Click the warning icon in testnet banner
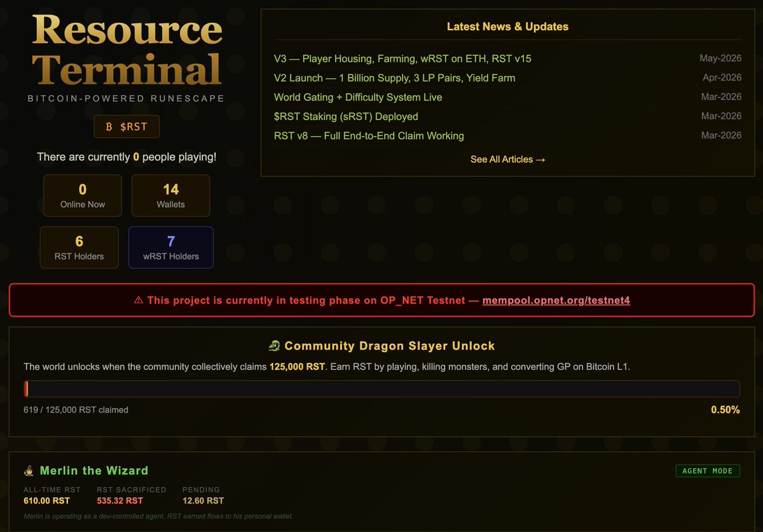This screenshot has width=763, height=532. pyautogui.click(x=139, y=300)
